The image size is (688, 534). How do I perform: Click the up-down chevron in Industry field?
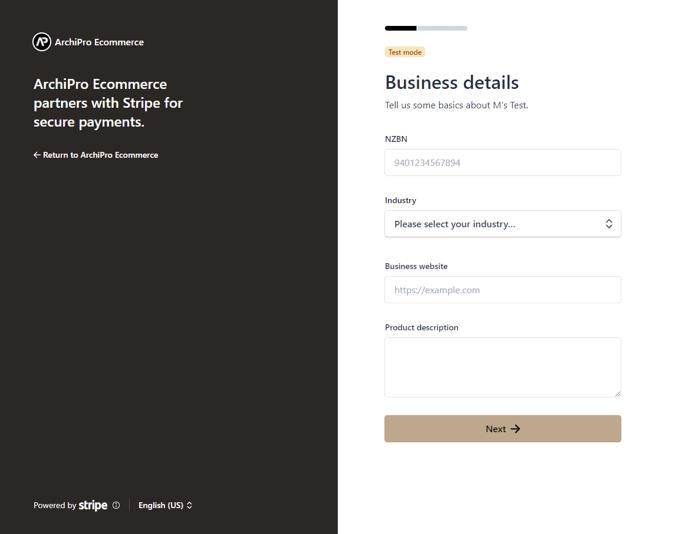(609, 224)
